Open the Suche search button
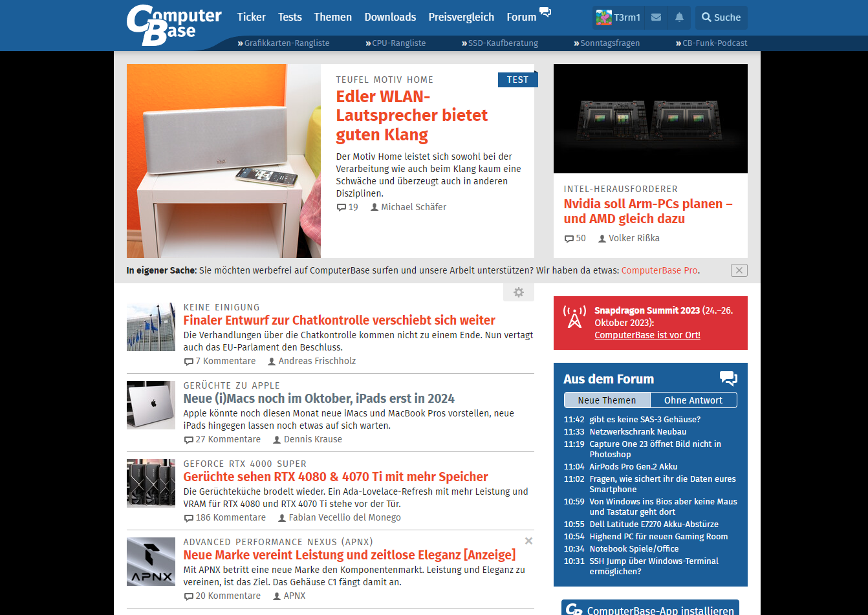The width and height of the screenshot is (868, 615). click(x=722, y=17)
